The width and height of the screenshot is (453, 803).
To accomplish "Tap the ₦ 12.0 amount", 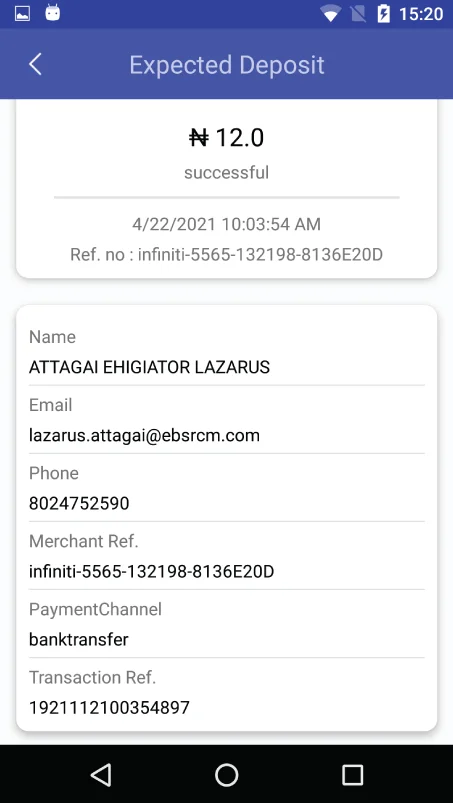I will 227,138.
